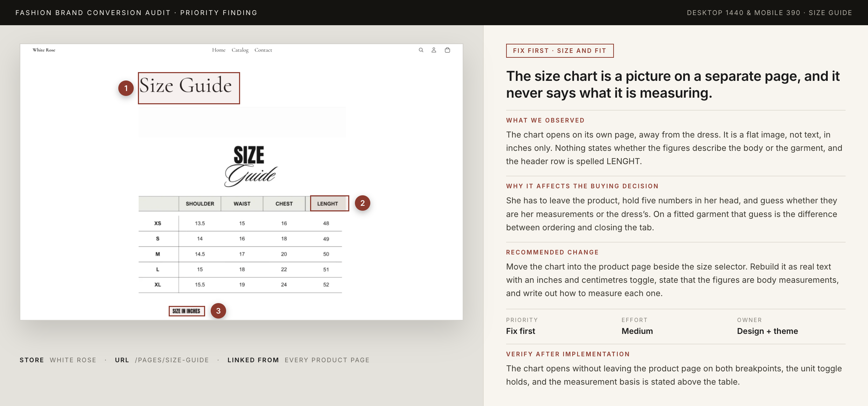Open the account user icon

click(x=434, y=50)
